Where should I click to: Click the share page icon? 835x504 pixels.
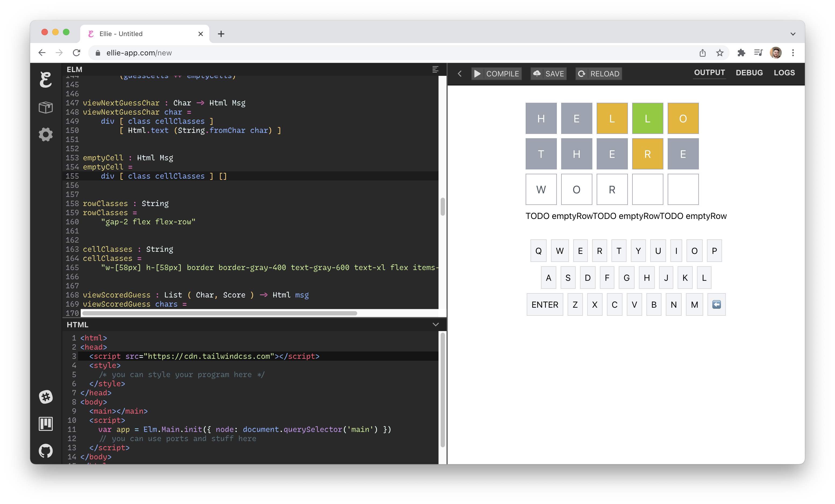pyautogui.click(x=702, y=52)
